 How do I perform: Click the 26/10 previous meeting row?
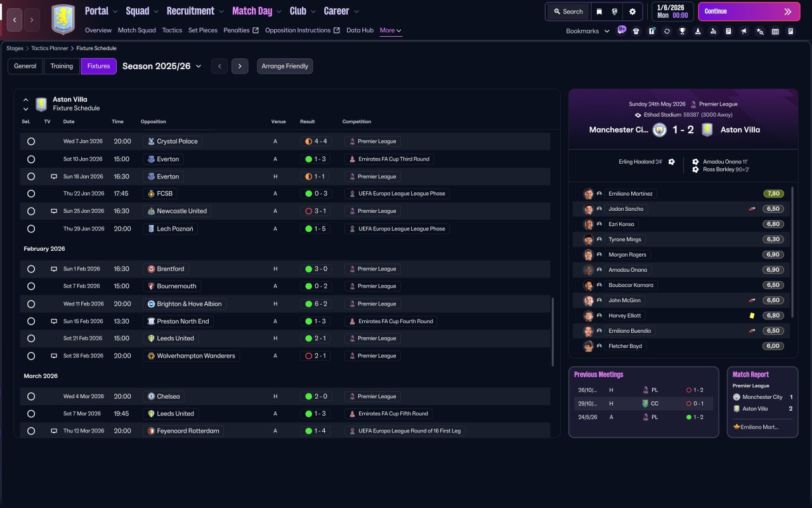643,390
